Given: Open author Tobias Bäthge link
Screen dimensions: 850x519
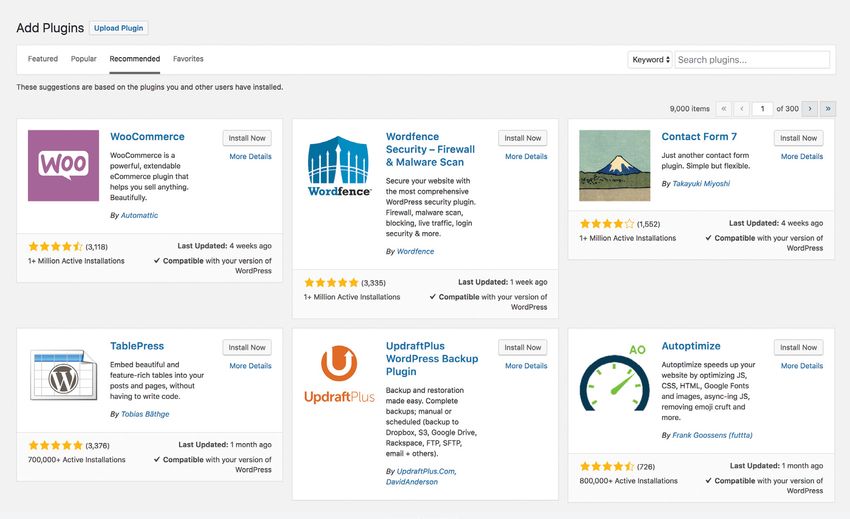Looking at the screenshot, I should (x=145, y=414).
